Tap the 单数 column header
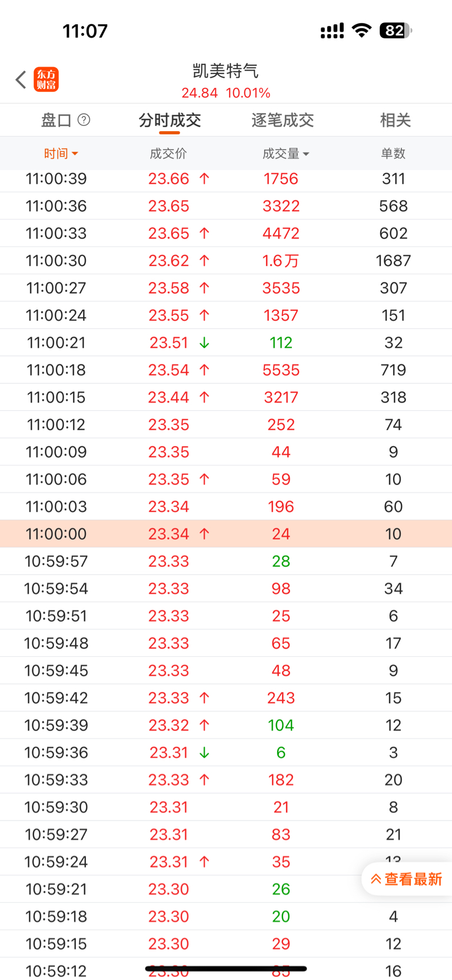452x980 pixels. [x=393, y=154]
